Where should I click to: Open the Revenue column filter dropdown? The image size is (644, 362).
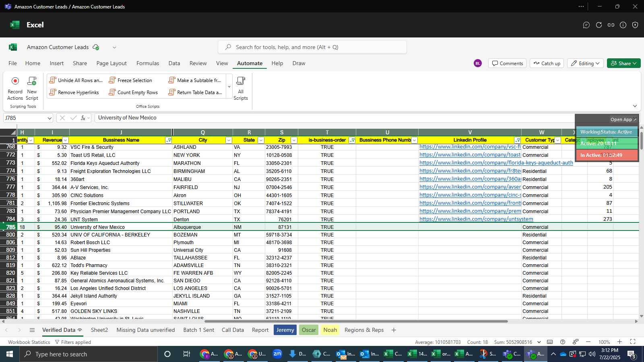(x=65, y=140)
